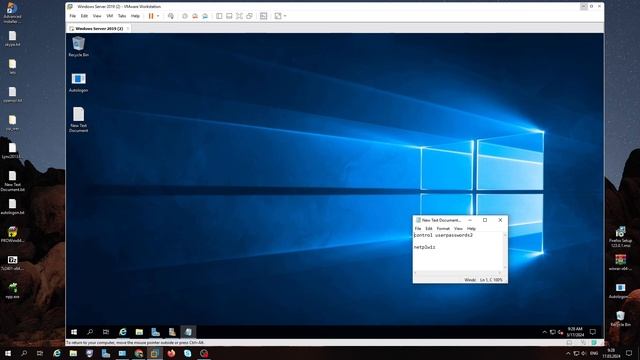The width and height of the screenshot is (640, 360).
Task: Open File Explorer on the host taskbar
Action: (x=73, y=353)
